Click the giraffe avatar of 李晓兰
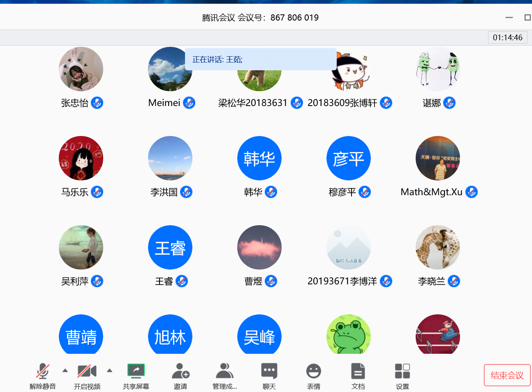Image resolution: width=532 pixels, height=392 pixels. tap(437, 247)
